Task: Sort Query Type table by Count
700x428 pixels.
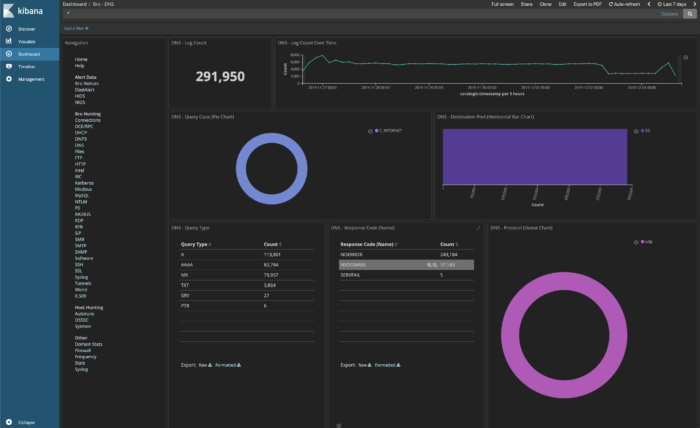Action: pos(272,245)
